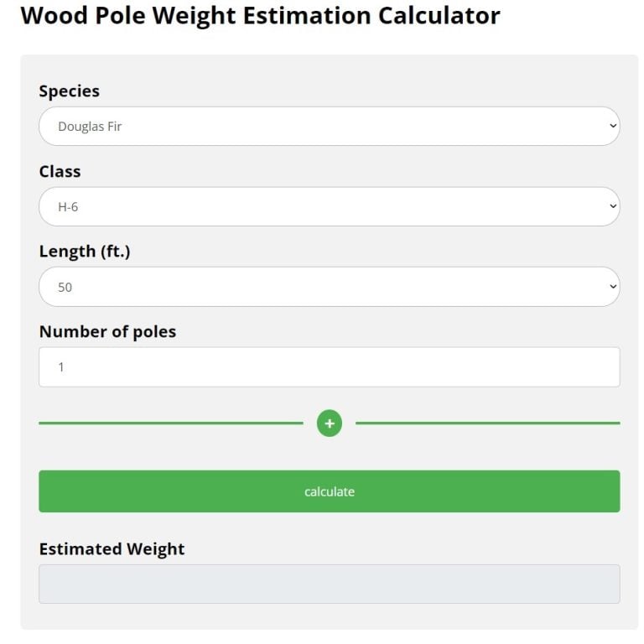The height and width of the screenshot is (644, 644).
Task: Click the Estimated Weight label
Action: tap(112, 549)
